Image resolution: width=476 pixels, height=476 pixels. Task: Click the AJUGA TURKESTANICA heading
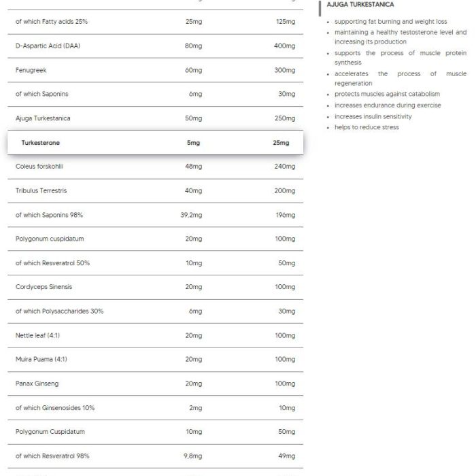[x=360, y=5]
